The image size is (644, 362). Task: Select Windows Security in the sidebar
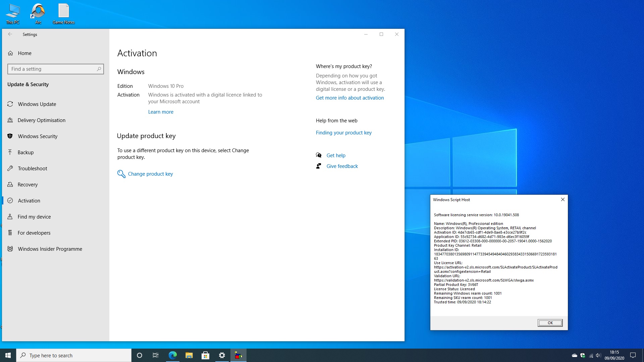[37, 136]
